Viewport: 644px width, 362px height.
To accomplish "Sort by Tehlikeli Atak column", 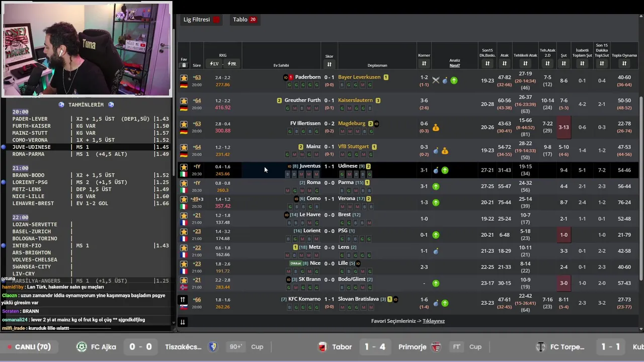I will (x=525, y=63).
